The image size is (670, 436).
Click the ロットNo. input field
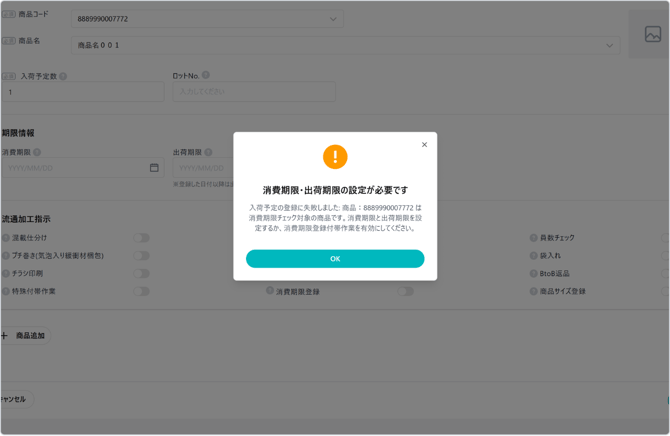[x=253, y=92]
